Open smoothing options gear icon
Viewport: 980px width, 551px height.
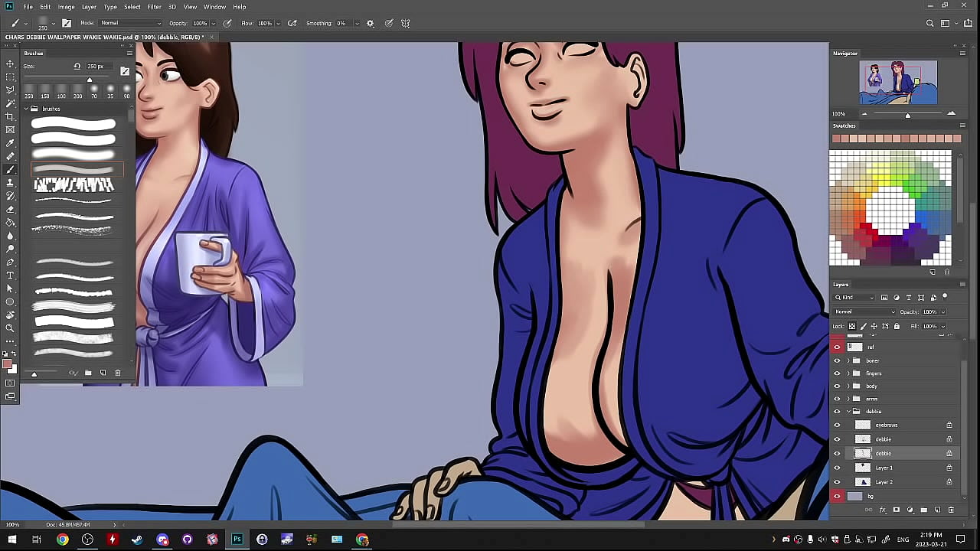pyautogui.click(x=371, y=23)
